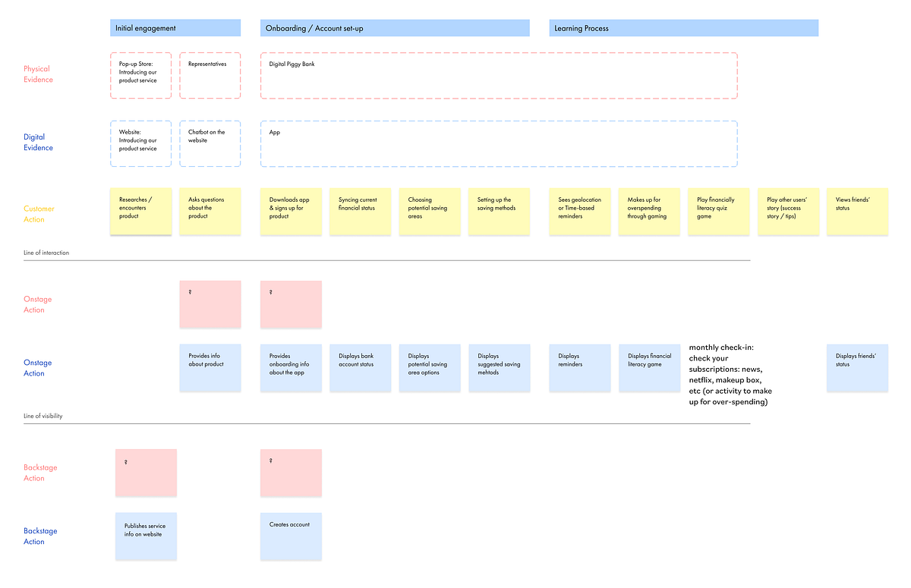Click the "Representatives" card

coord(210,74)
